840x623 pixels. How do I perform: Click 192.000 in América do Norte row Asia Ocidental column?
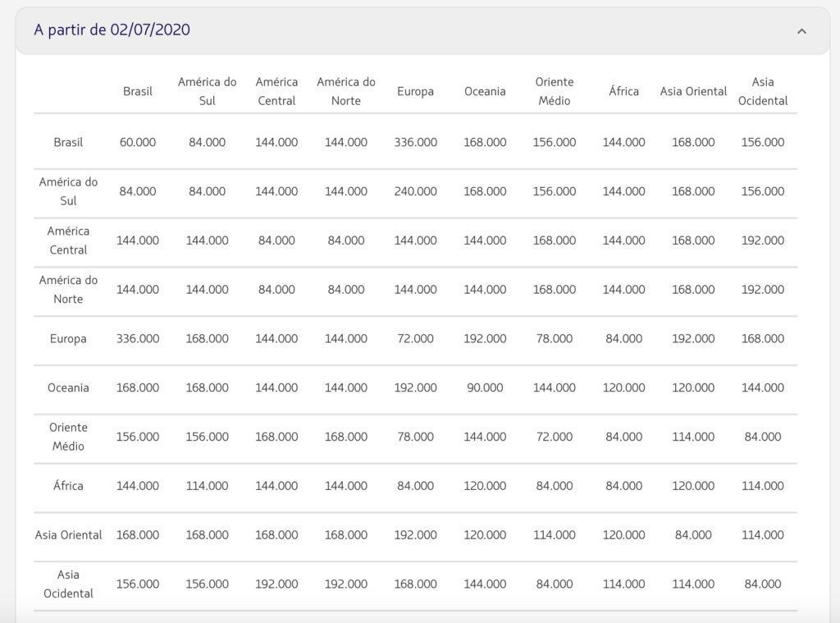coord(763,290)
